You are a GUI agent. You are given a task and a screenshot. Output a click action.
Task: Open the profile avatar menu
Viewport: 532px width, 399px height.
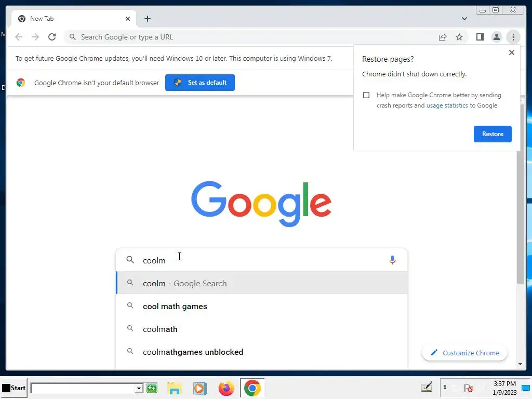[x=496, y=37]
